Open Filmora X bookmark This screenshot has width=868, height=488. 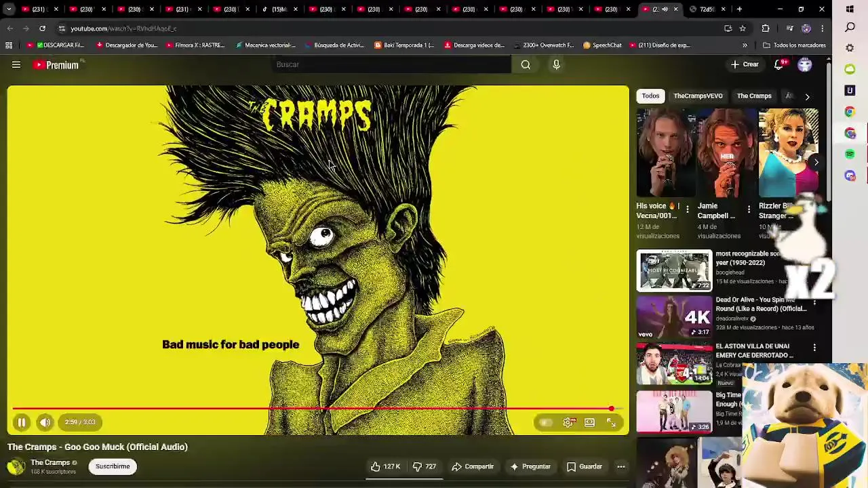195,45
